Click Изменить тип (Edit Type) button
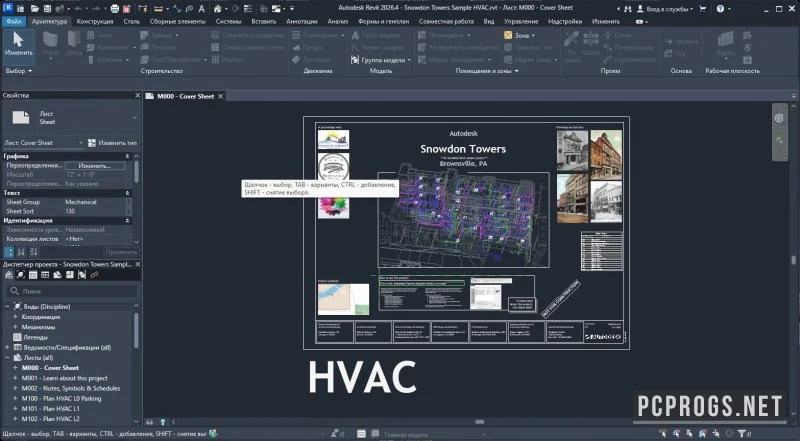 [112, 143]
